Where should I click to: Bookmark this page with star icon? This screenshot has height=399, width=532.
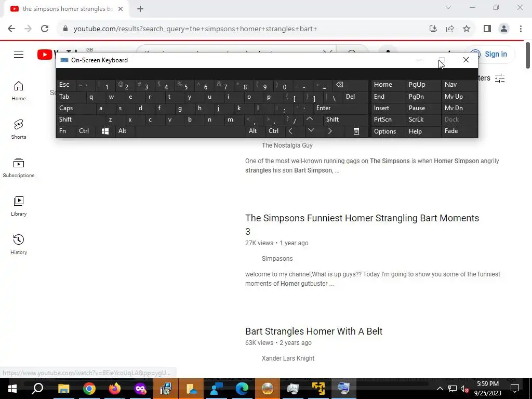pos(467,29)
